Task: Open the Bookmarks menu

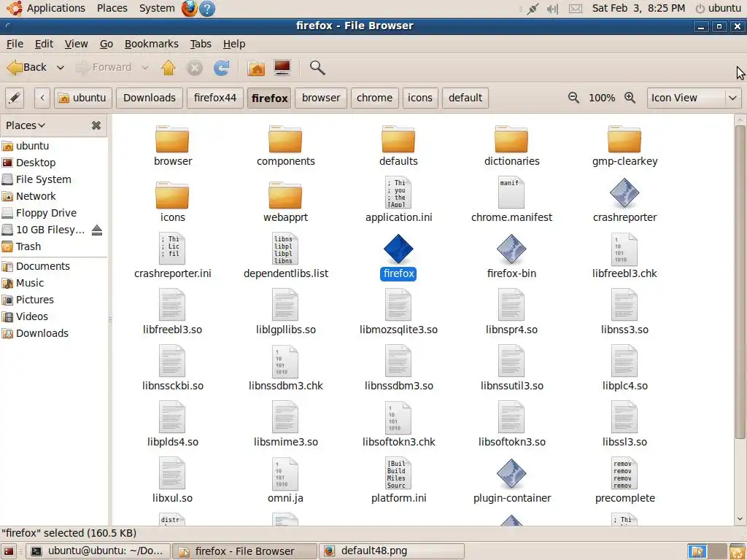Action: pyautogui.click(x=152, y=44)
